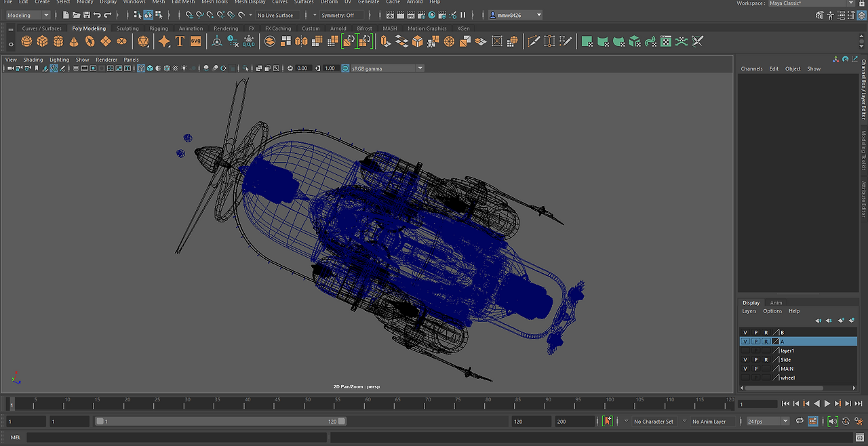Toggle the R reference state on the MAIN layer
The height and width of the screenshot is (446, 868).
click(x=766, y=368)
